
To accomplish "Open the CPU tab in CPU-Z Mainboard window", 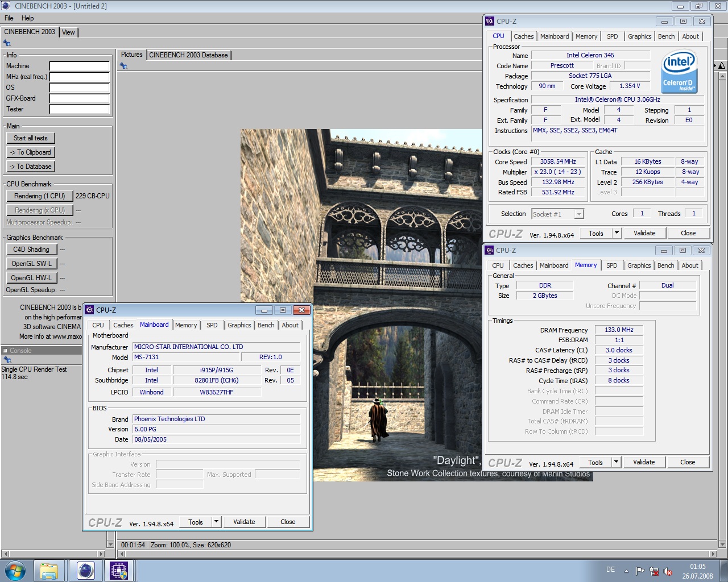I will 98,325.
